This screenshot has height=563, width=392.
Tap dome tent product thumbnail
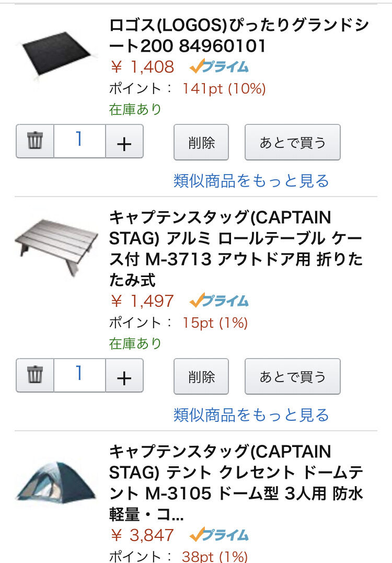click(57, 482)
